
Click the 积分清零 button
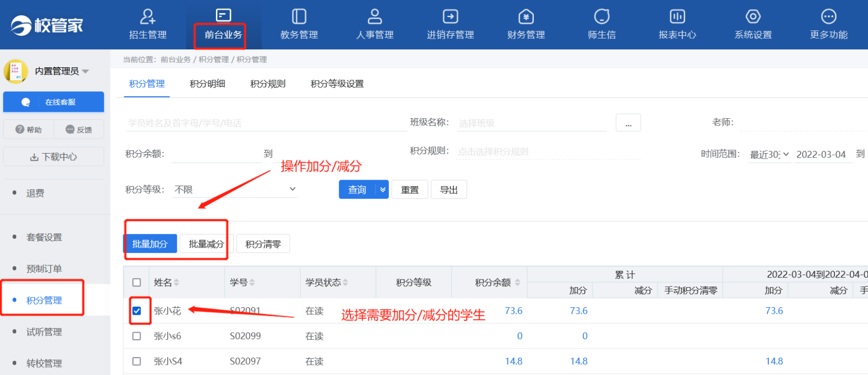pos(263,244)
